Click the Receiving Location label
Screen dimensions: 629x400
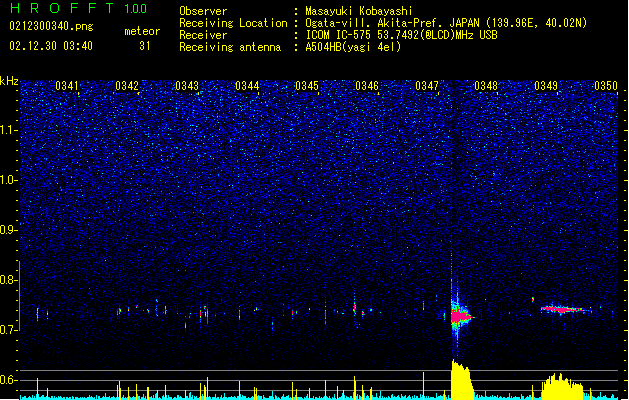point(233,23)
